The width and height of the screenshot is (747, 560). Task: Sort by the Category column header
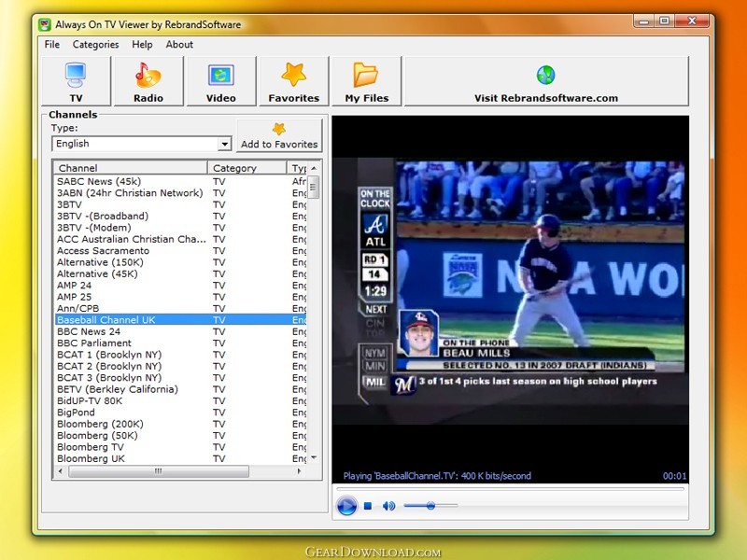click(x=247, y=168)
